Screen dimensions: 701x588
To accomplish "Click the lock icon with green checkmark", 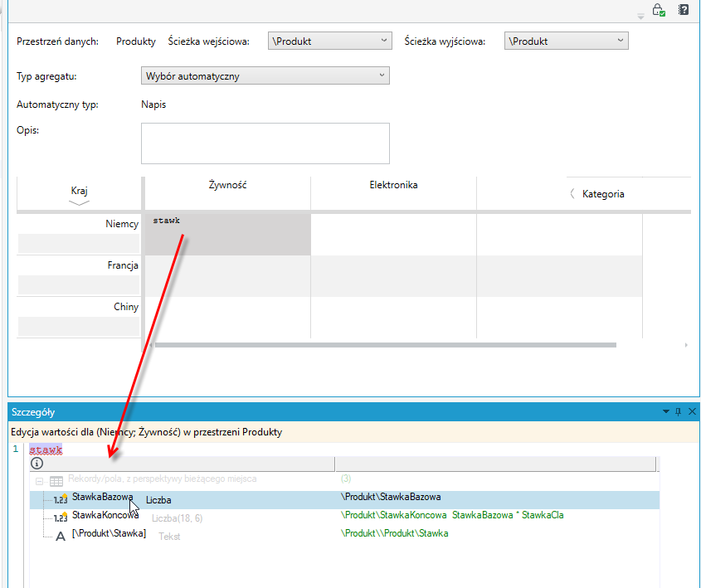I will pos(659,10).
